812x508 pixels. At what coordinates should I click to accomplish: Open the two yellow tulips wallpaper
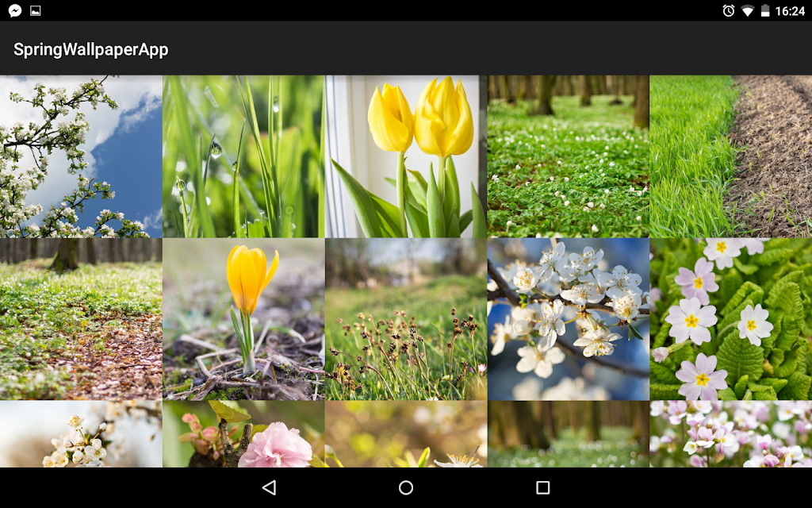[x=406, y=156]
